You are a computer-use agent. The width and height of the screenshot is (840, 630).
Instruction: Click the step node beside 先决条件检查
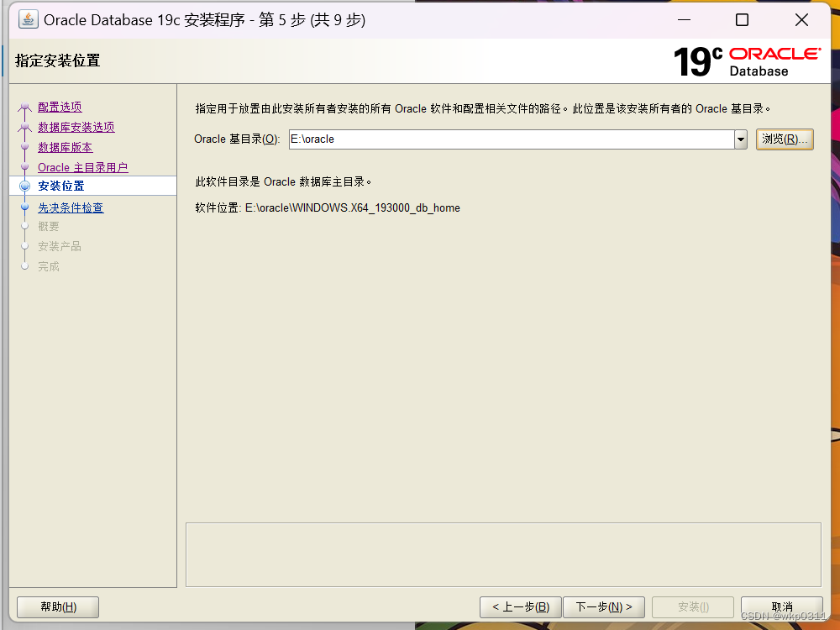point(25,207)
